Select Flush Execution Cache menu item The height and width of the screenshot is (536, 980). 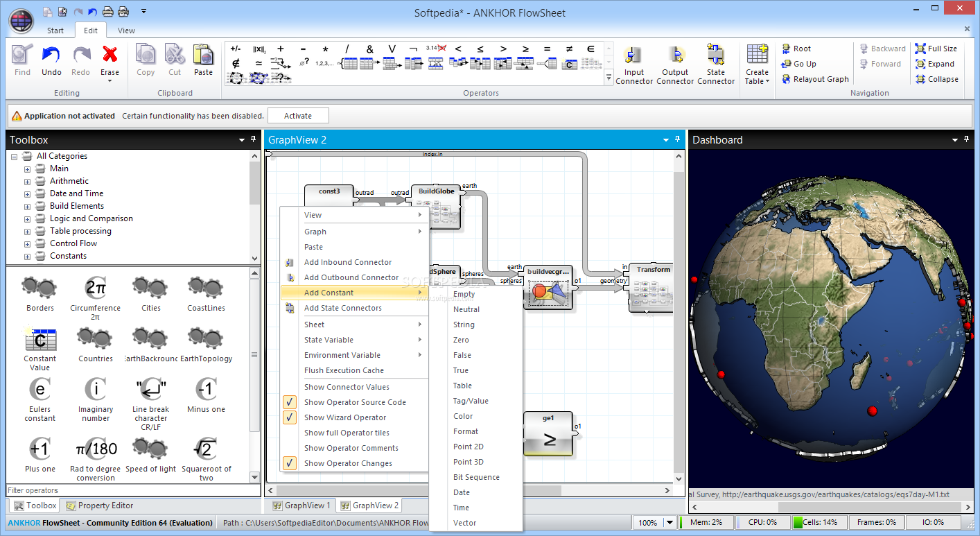tap(354, 370)
